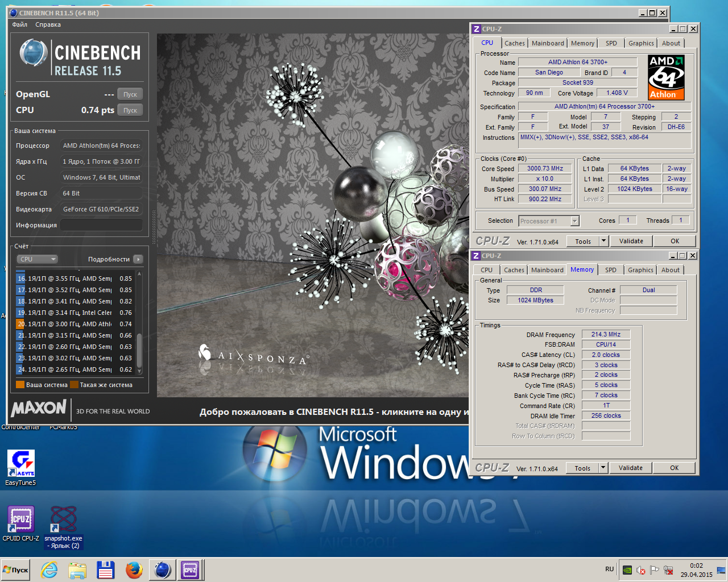Click the Core Speed value 3000.73 MHz

click(545, 168)
